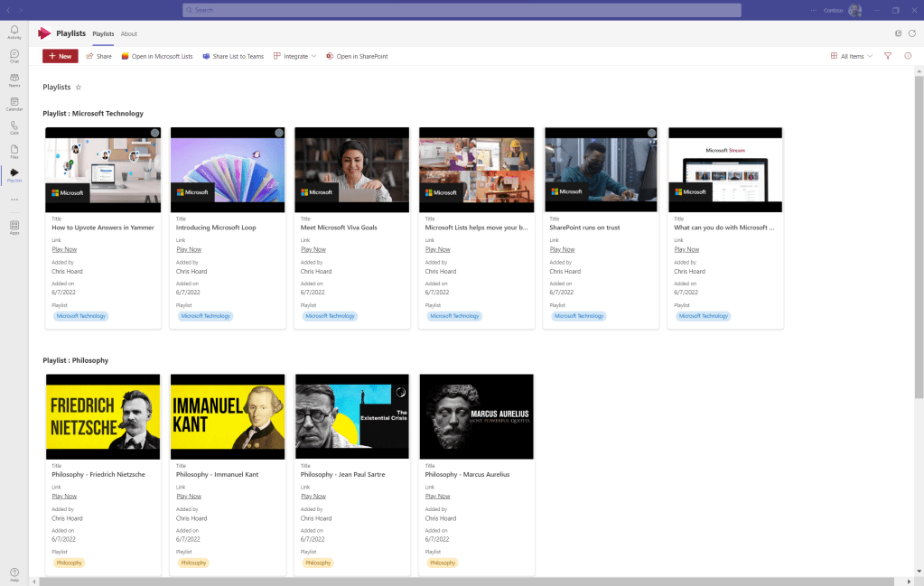The image size is (924, 586).
Task: Open the info details pane icon
Action: 908,56
